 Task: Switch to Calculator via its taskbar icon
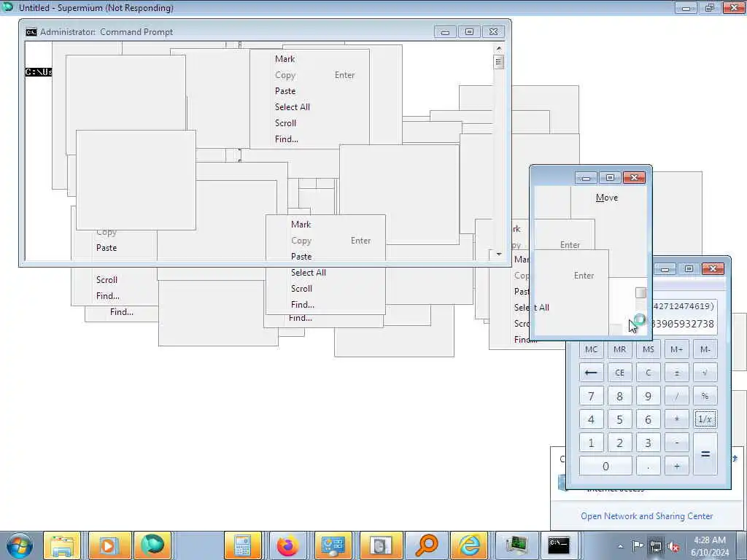(242, 545)
